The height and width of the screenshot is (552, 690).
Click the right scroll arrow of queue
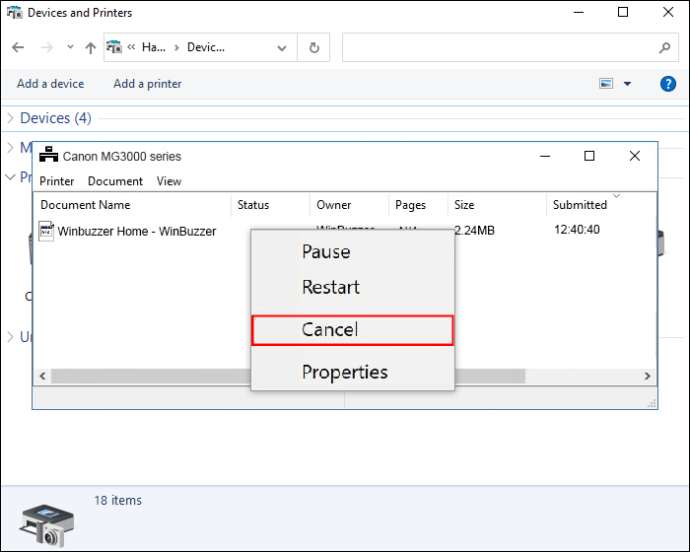pyautogui.click(x=647, y=376)
